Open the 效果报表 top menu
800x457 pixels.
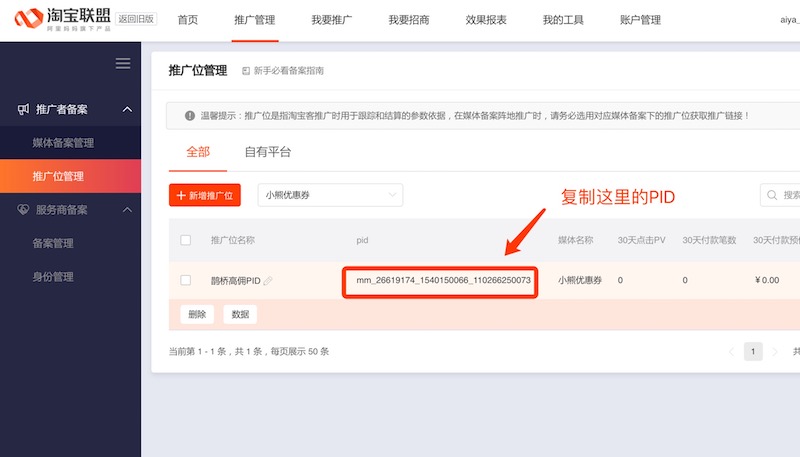pyautogui.click(x=486, y=20)
